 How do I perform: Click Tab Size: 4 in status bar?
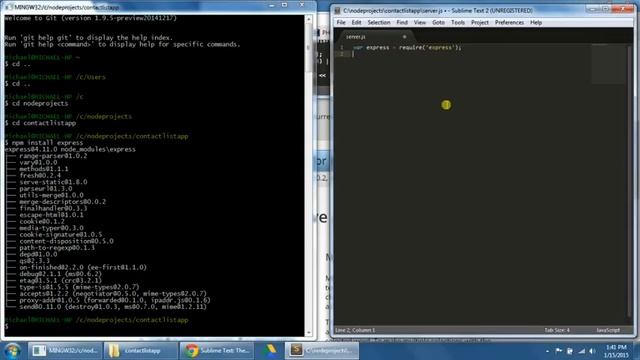(x=557, y=330)
